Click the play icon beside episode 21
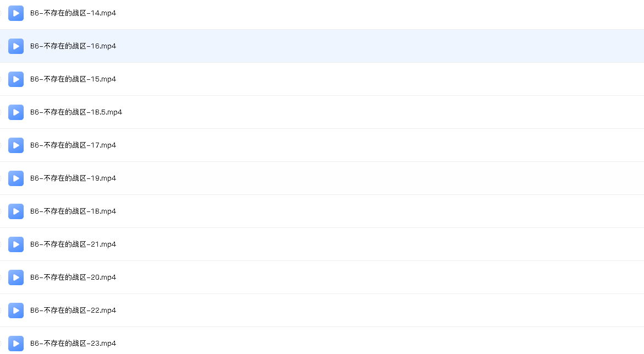 click(x=16, y=244)
